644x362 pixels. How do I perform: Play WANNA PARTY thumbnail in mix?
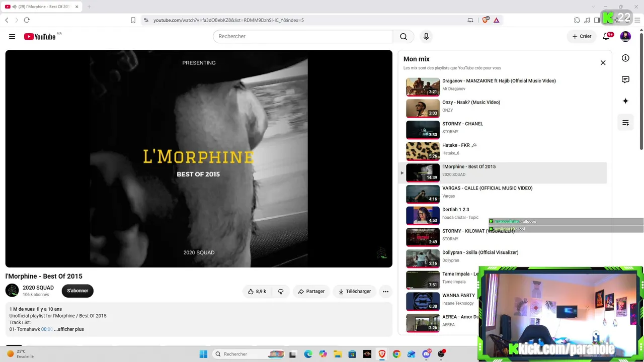point(423,301)
